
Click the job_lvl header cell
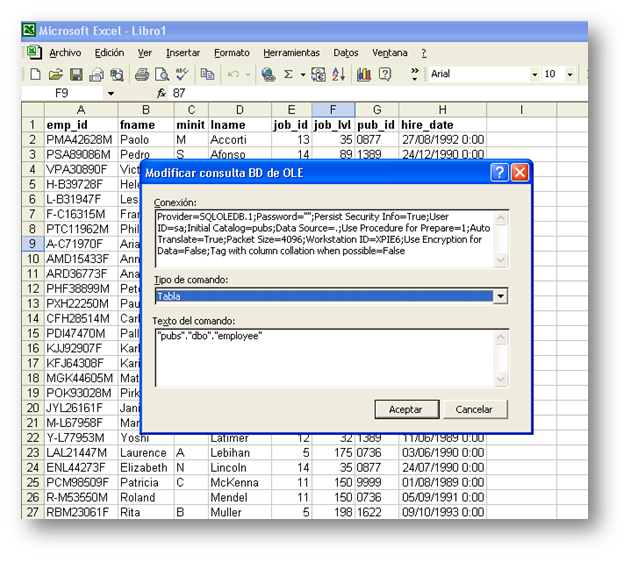(x=333, y=125)
